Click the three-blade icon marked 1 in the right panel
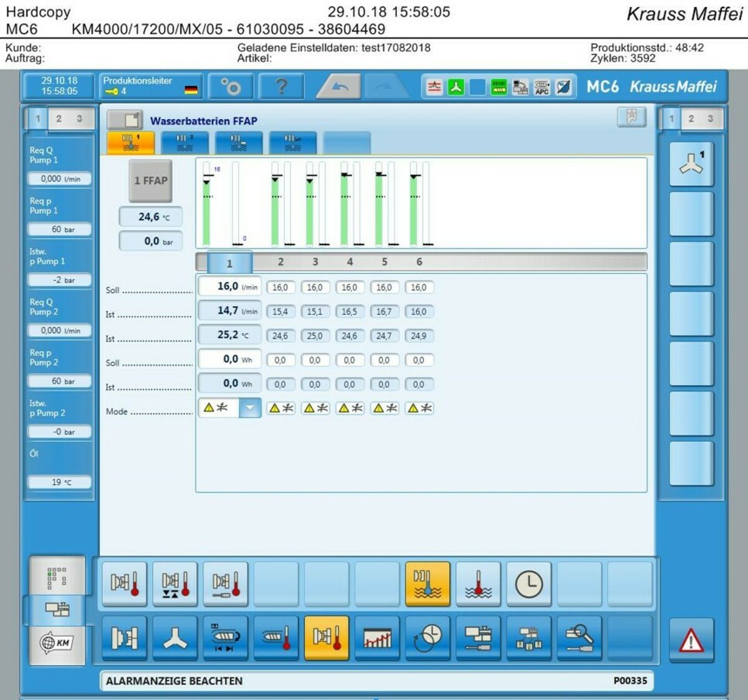The height and width of the screenshot is (700, 748). click(x=691, y=164)
